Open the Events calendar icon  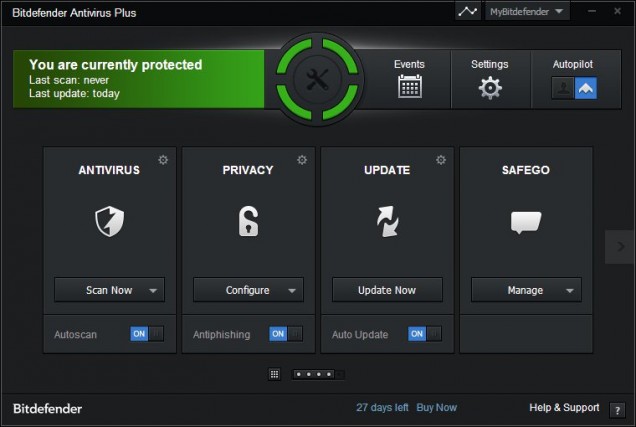click(x=409, y=87)
